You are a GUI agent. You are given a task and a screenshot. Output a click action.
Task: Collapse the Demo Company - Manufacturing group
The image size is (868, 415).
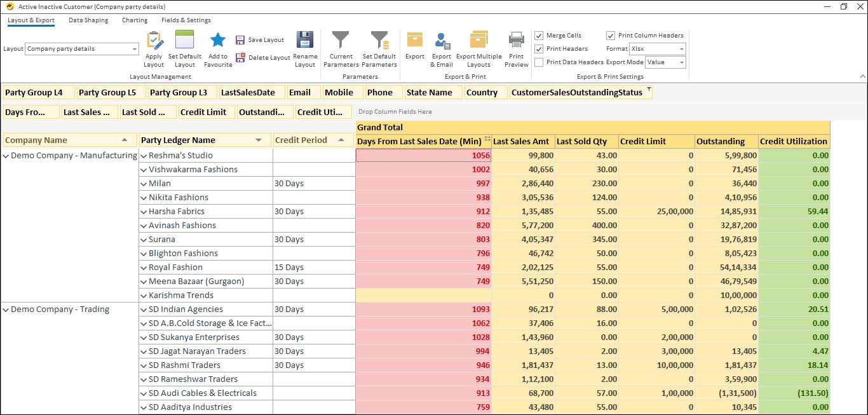[x=6, y=155]
